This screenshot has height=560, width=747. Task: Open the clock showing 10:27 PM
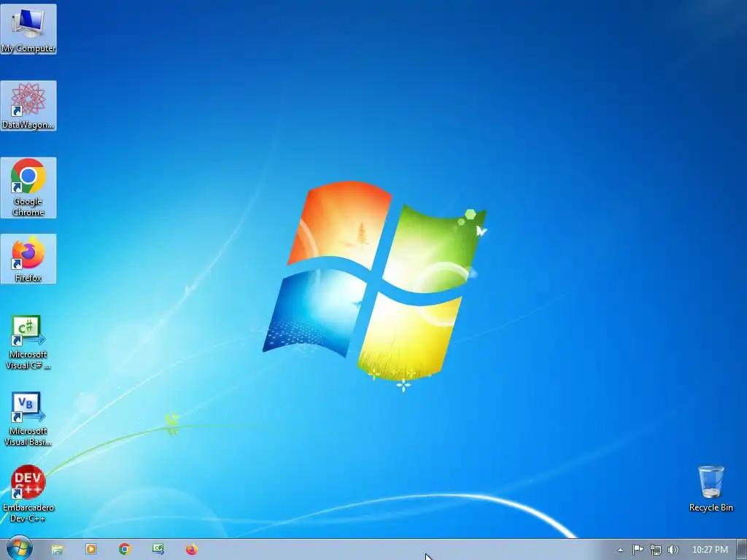(x=710, y=550)
